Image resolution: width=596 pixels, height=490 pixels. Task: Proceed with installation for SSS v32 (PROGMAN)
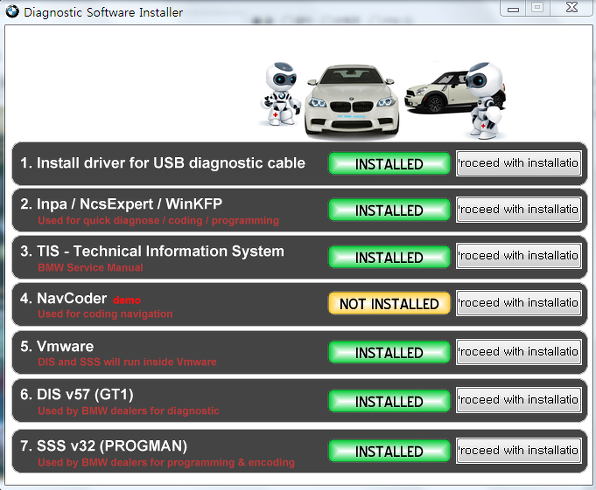click(519, 450)
